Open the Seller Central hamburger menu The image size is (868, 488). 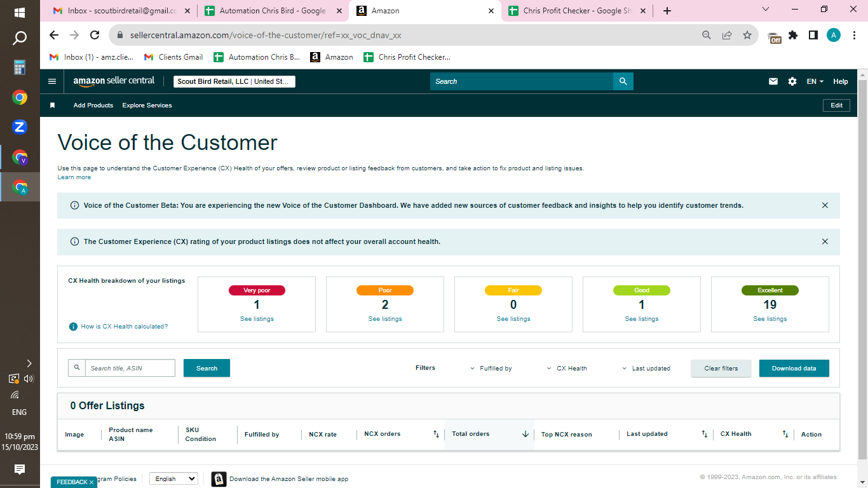[x=52, y=81]
